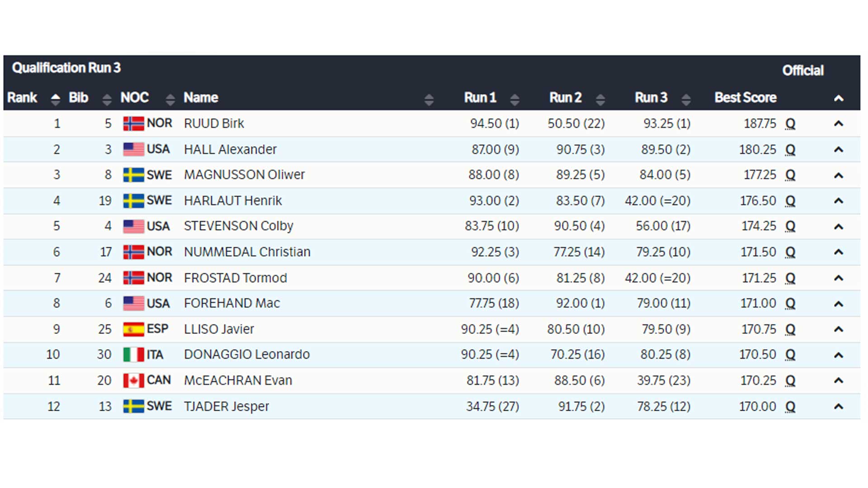868x488 pixels.
Task: Click Q qualified mark for HARLAUT Henrik
Action: (x=790, y=201)
